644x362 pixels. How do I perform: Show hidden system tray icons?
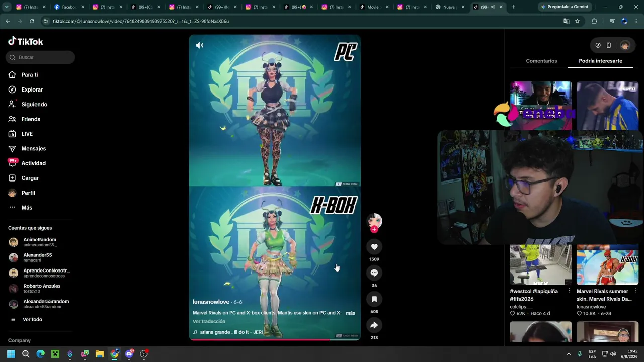pyautogui.click(x=569, y=354)
